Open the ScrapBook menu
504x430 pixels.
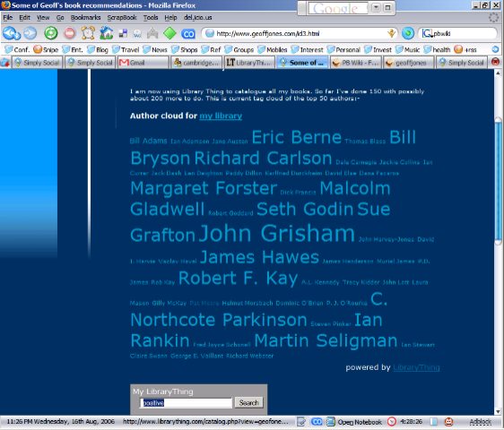tap(122, 17)
